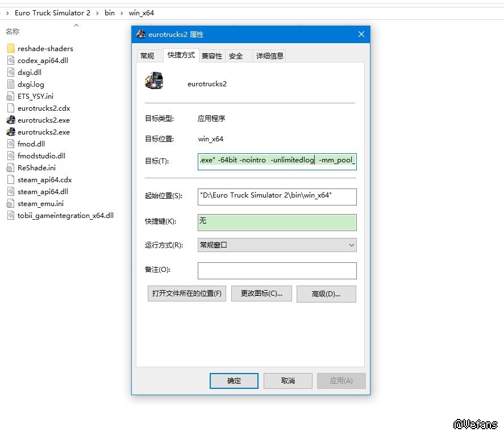This screenshot has width=504, height=436.
Task: Click the eurotrucks2.cdx file icon
Action: [11, 108]
